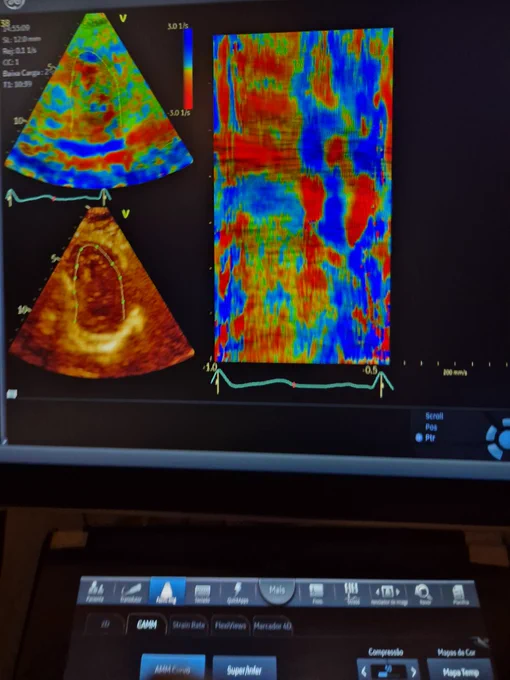Decrease Compressão with the left arrow
Screen dimensions: 510x680
point(364,671)
